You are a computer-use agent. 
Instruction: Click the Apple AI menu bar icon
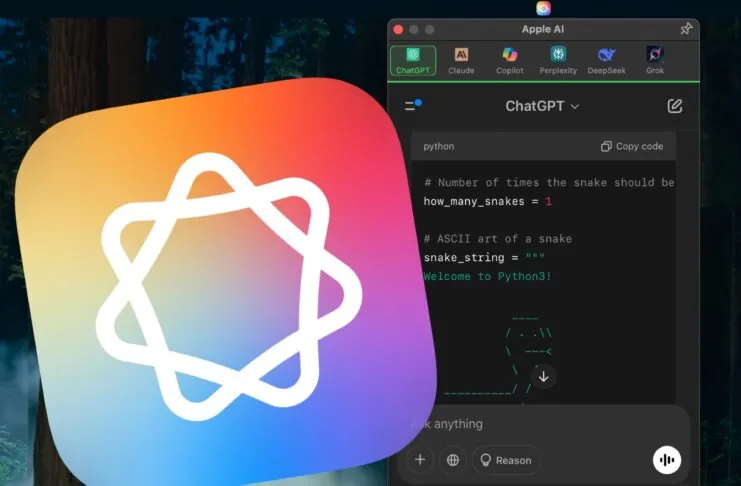click(543, 8)
